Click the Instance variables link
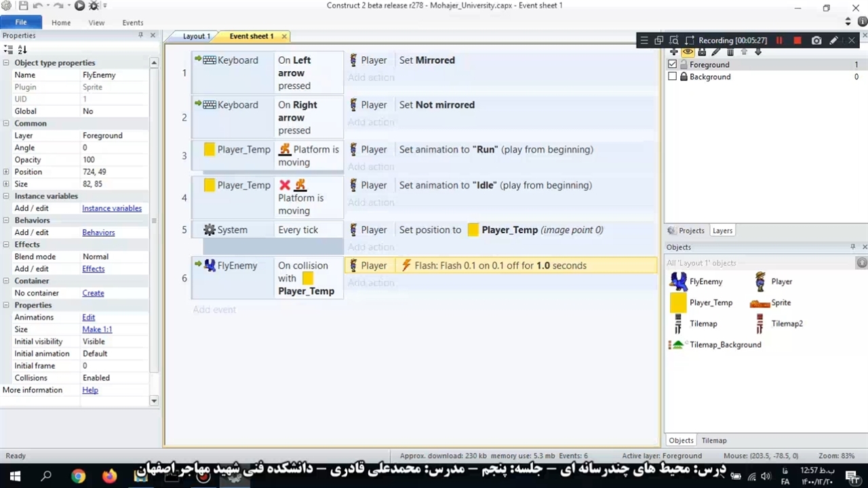 [112, 209]
